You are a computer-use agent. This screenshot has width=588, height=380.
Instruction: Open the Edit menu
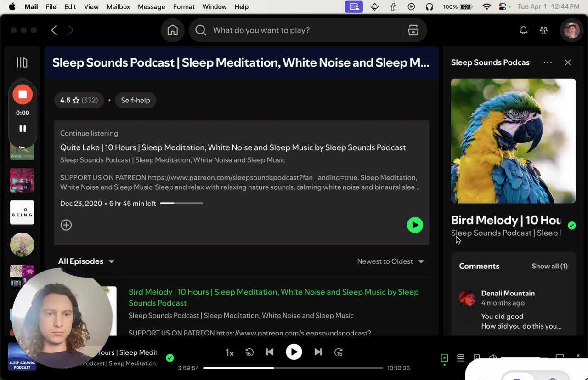coord(70,7)
